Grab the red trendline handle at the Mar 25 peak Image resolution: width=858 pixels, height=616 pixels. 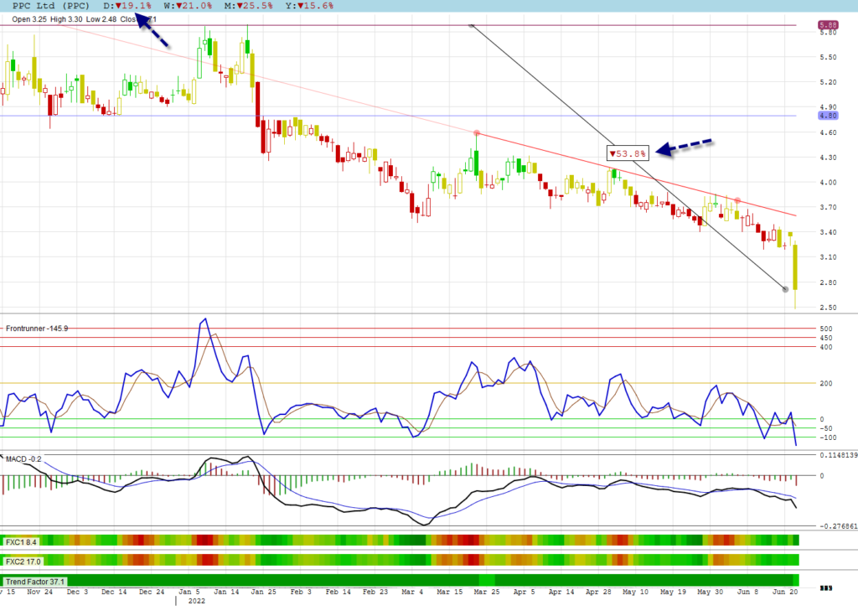point(477,133)
